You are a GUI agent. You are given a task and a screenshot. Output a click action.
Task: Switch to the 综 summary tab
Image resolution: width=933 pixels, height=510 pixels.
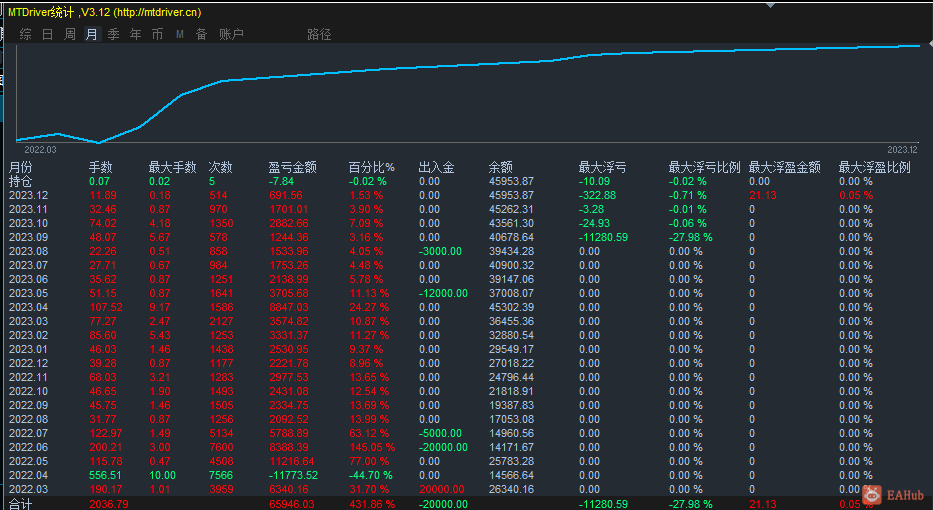coord(26,35)
